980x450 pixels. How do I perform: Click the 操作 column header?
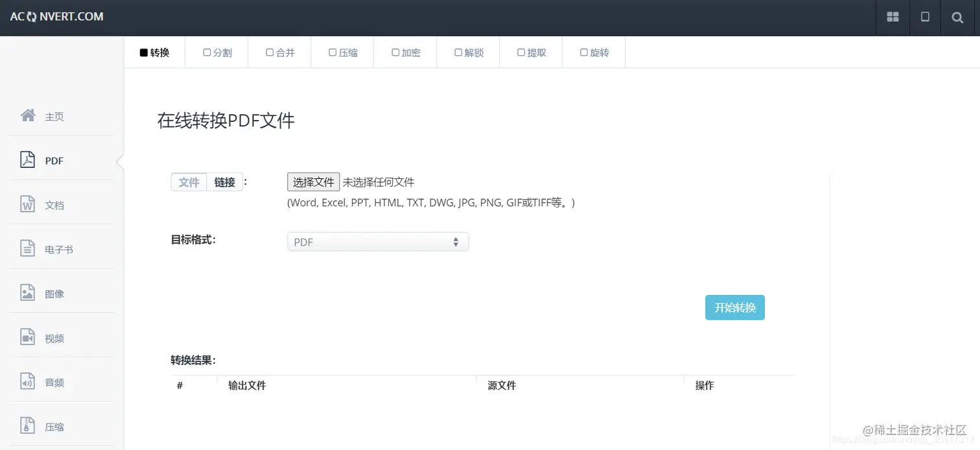point(705,385)
